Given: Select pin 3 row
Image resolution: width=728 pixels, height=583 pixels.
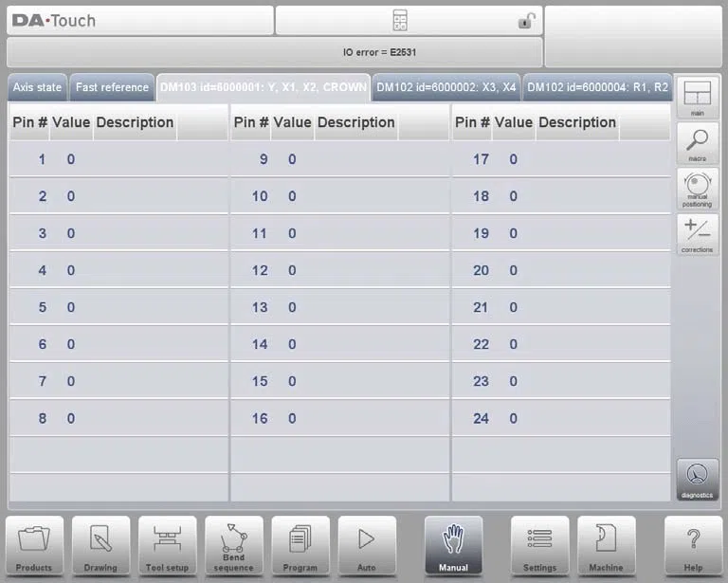Looking at the screenshot, I should 118,233.
